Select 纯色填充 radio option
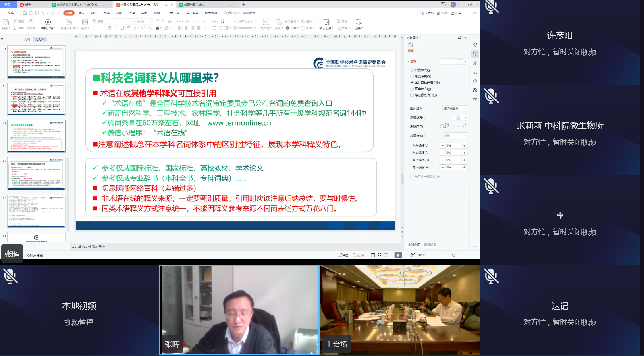The image size is (644, 356). [412, 70]
